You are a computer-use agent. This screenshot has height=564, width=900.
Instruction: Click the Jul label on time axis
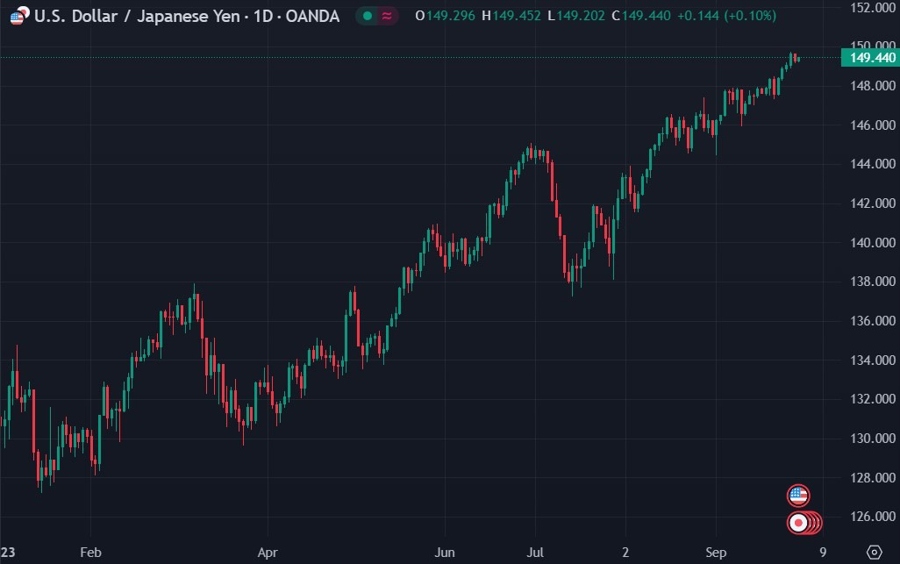(x=535, y=552)
